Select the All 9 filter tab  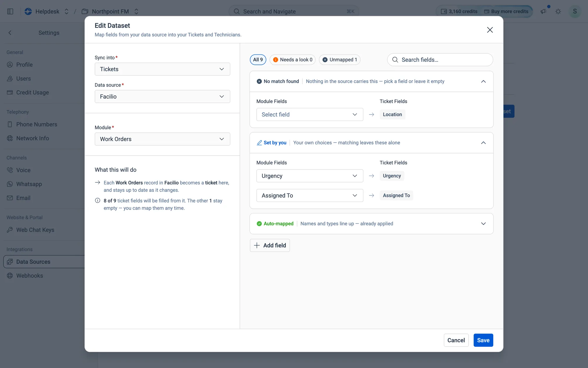coord(258,60)
